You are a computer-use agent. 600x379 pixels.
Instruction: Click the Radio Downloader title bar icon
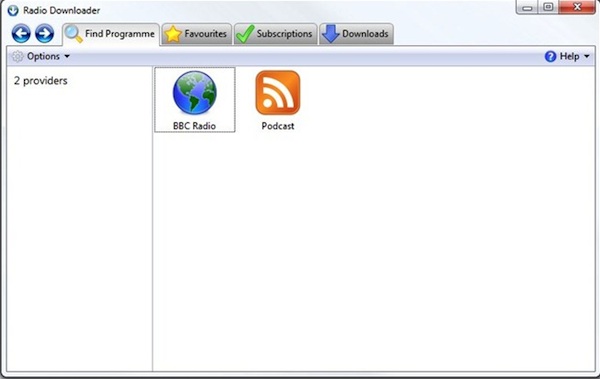click(13, 10)
